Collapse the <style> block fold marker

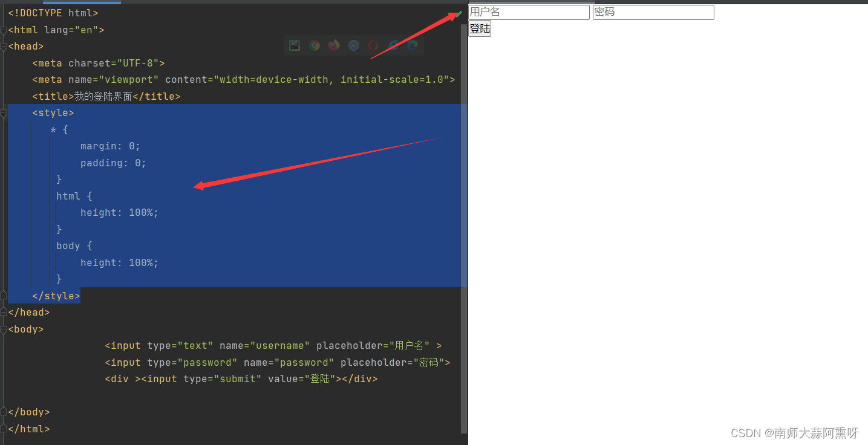4,113
